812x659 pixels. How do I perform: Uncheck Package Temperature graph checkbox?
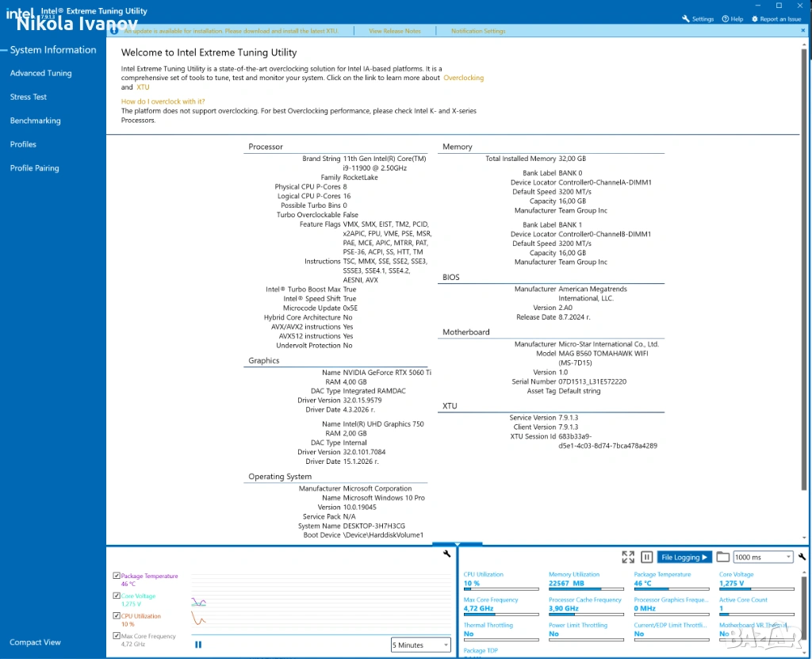point(117,576)
